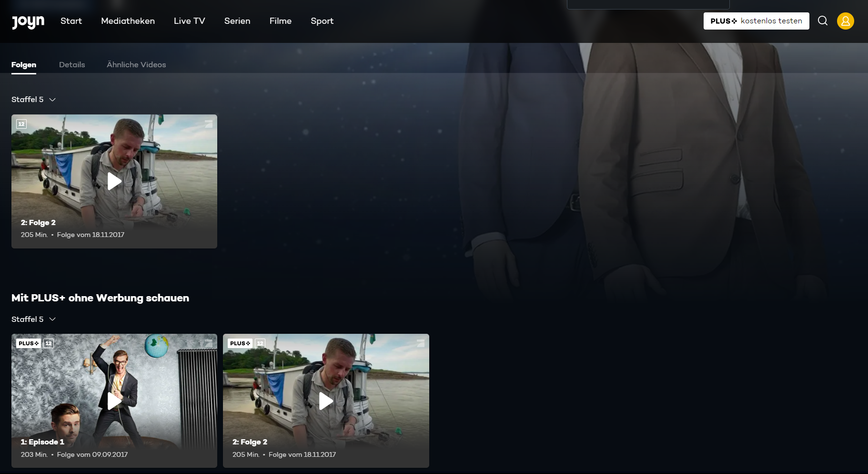Click 'Folge vom 09.09.2017' text
868x474 pixels.
click(x=92, y=454)
